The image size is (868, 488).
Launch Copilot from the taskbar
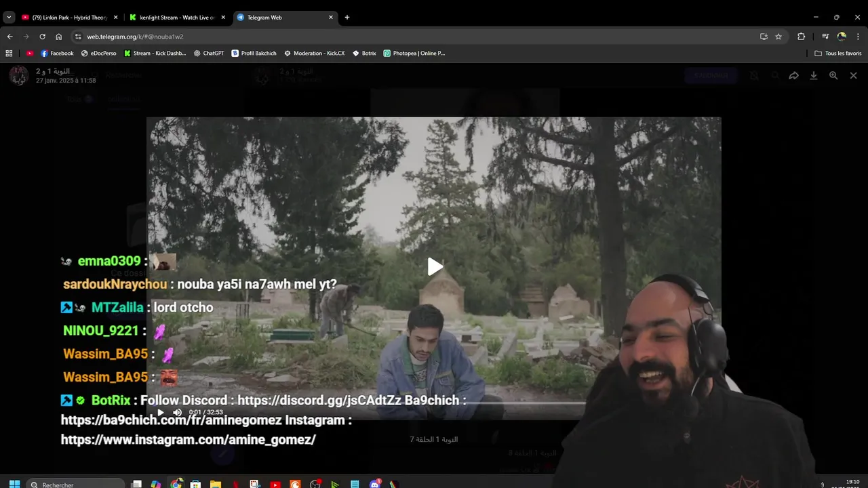(x=156, y=485)
